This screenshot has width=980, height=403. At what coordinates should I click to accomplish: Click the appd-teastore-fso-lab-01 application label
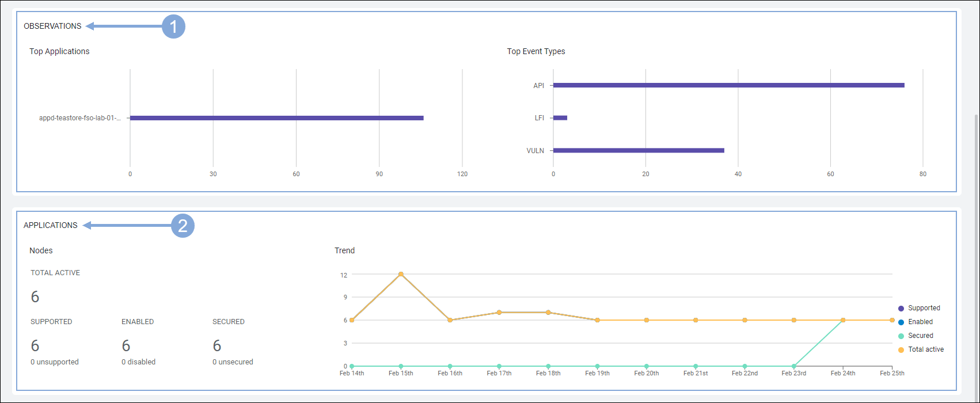80,118
